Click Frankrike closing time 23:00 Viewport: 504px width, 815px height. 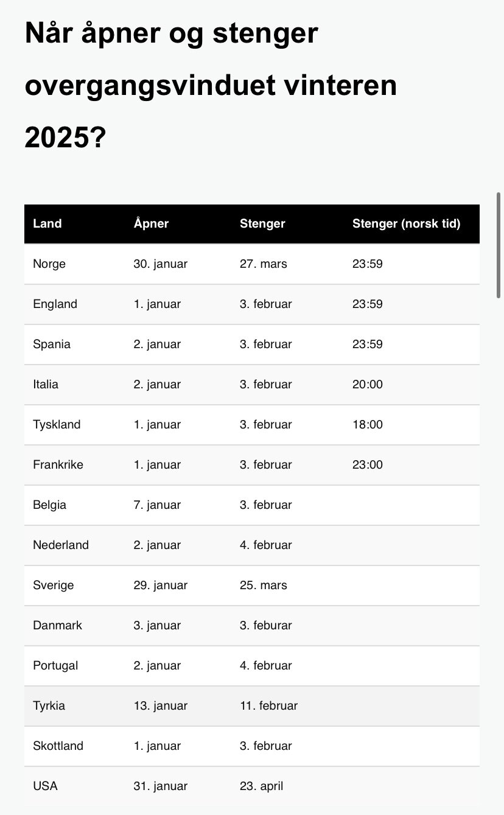coord(368,464)
